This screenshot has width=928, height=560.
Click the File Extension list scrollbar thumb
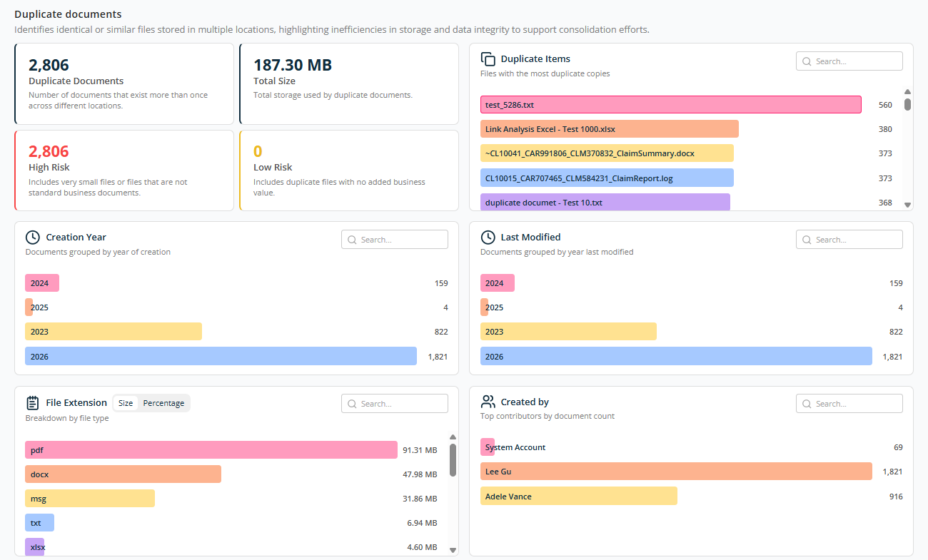tap(453, 460)
